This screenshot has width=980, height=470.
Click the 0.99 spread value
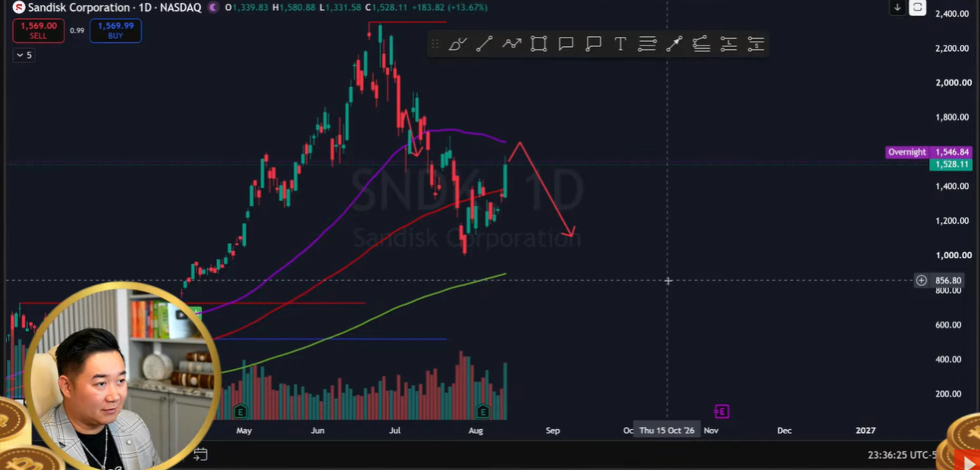(x=77, y=30)
